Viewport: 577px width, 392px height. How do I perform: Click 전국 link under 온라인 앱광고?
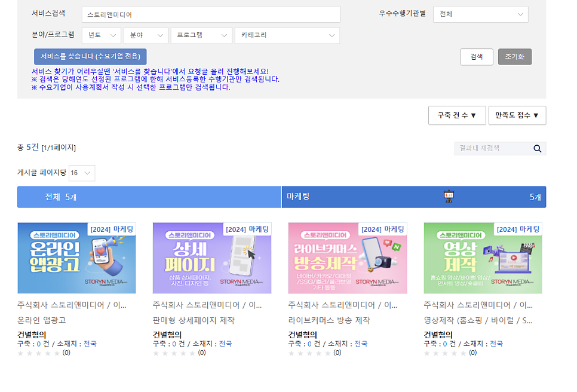coord(90,344)
